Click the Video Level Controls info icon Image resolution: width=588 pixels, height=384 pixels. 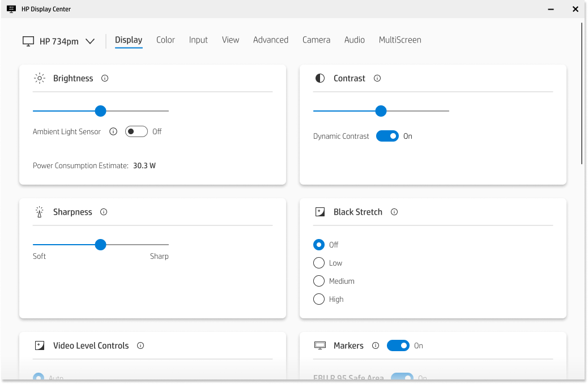[x=140, y=346]
